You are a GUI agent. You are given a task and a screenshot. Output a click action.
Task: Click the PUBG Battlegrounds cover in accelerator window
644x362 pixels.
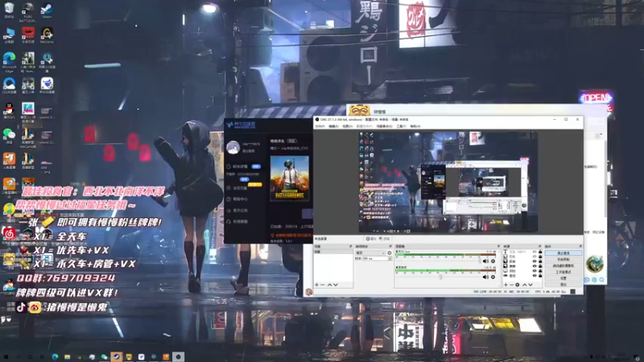(x=290, y=178)
